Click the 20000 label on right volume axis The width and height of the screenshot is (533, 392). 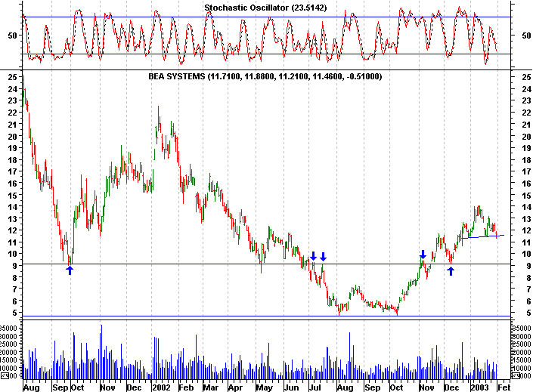(x=522, y=352)
